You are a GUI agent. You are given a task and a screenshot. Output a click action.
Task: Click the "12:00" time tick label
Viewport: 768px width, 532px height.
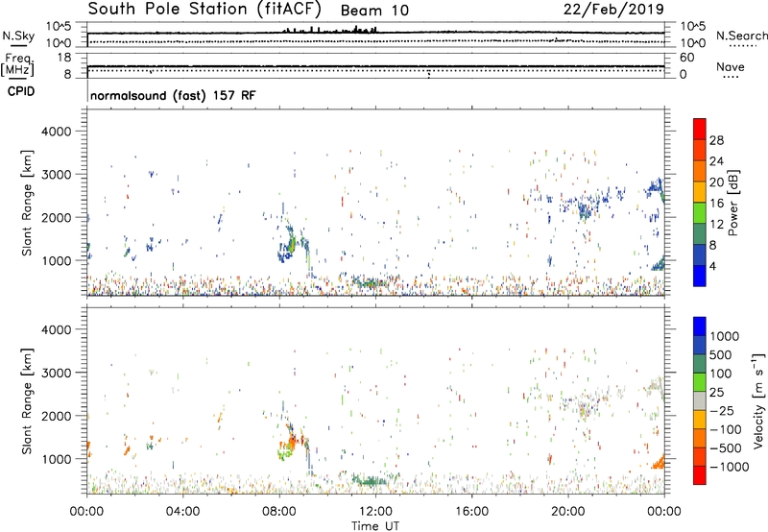tap(375, 512)
